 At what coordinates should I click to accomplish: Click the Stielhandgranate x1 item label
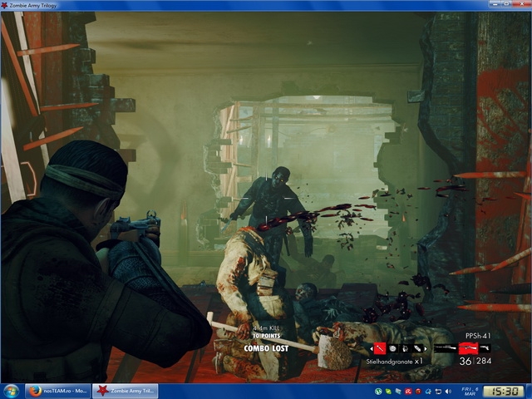pyautogui.click(x=395, y=362)
